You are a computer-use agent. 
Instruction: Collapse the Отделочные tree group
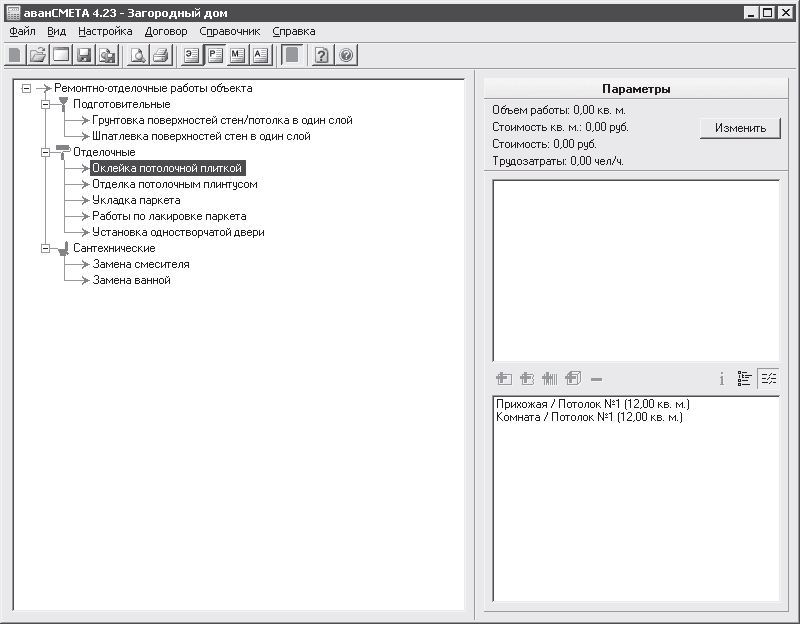45,152
